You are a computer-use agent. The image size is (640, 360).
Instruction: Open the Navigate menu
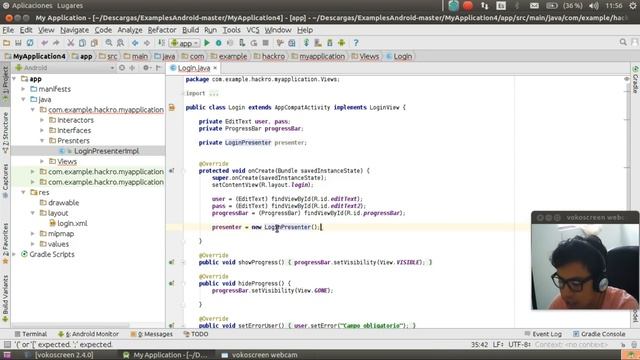click(74, 30)
